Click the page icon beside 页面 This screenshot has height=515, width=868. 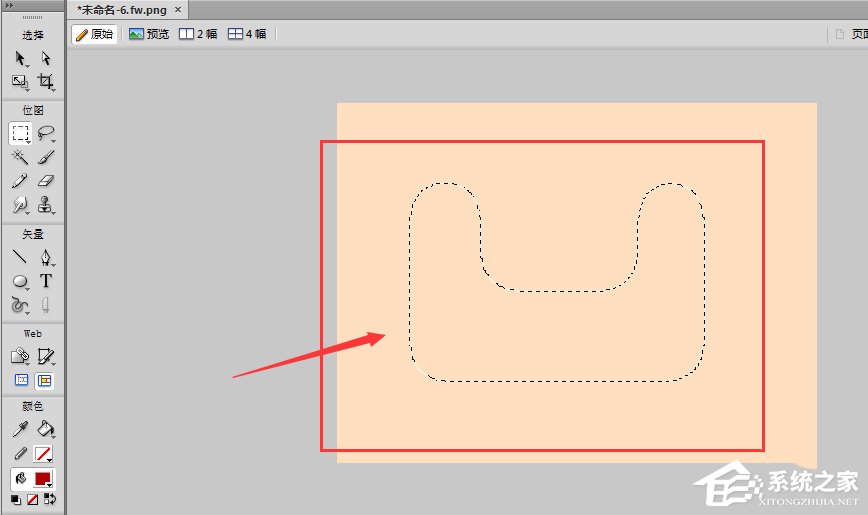[840, 34]
